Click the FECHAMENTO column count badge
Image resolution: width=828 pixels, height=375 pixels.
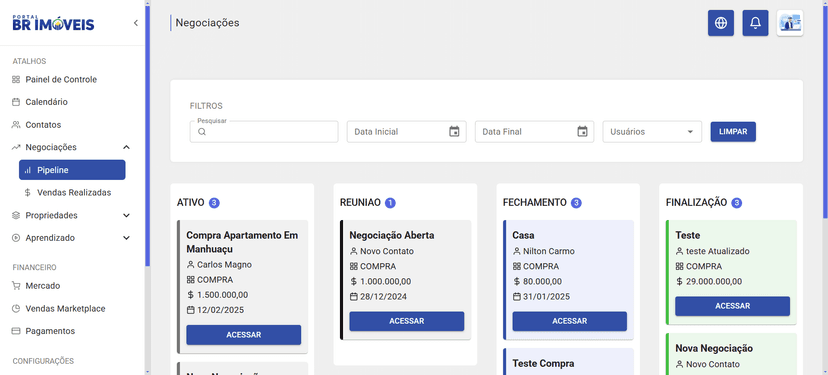coord(576,202)
